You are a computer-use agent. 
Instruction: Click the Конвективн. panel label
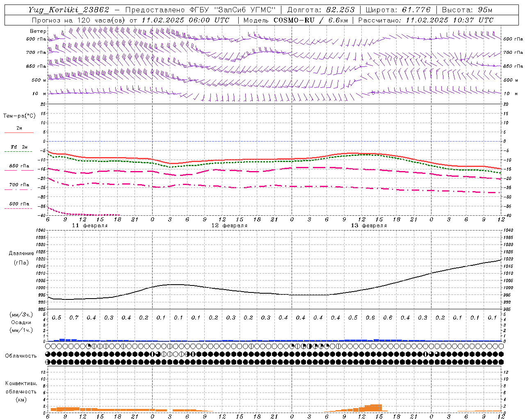(21, 383)
